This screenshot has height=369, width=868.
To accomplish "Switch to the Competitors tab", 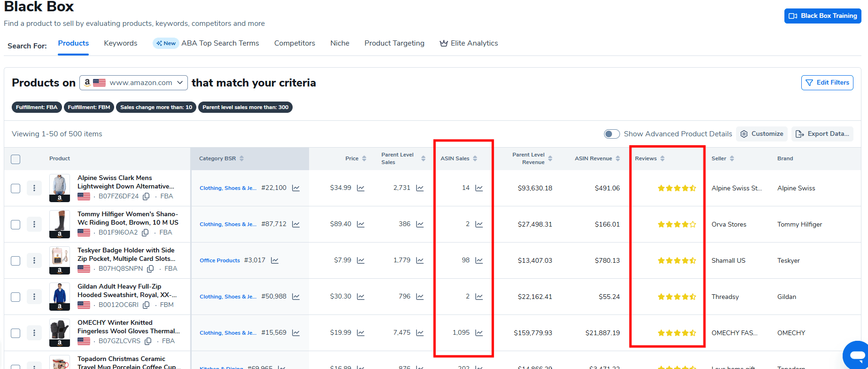I will click(294, 43).
